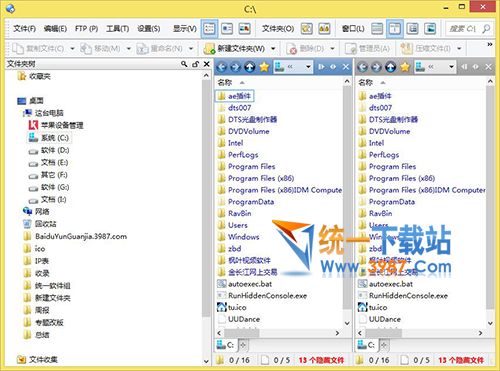This screenshot has height=371, width=500.
Task: Select 收藏夹 in folder tree
Action: [x=34, y=76]
